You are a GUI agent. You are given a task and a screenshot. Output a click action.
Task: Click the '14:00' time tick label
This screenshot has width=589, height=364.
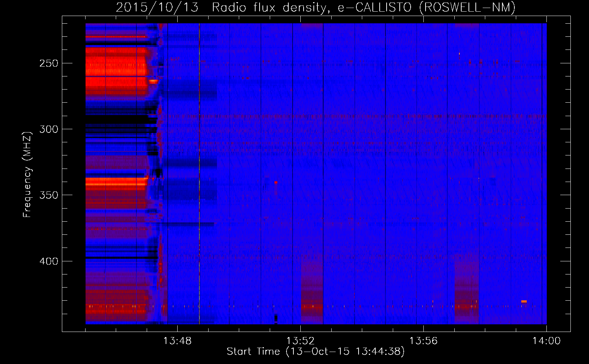point(546,341)
